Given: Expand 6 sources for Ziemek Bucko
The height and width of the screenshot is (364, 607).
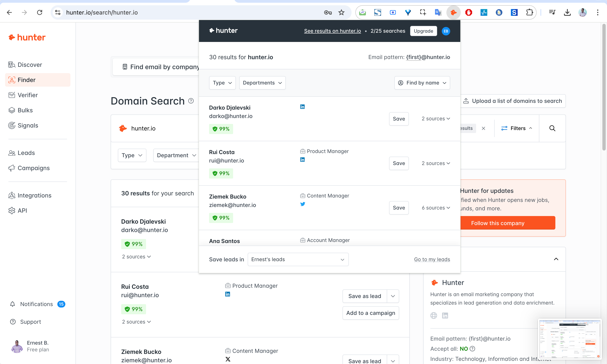Looking at the screenshot, I should point(436,208).
